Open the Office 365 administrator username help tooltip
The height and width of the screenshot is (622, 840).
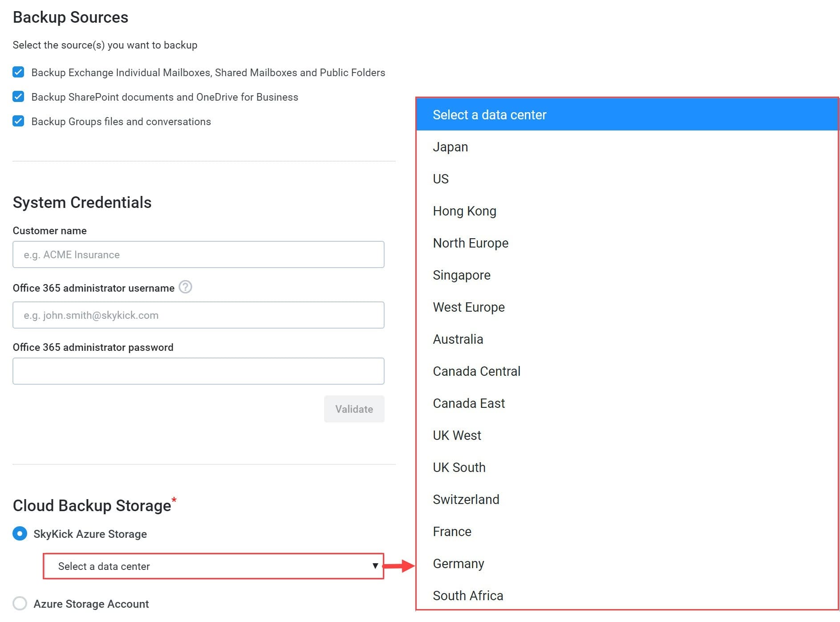(x=186, y=288)
